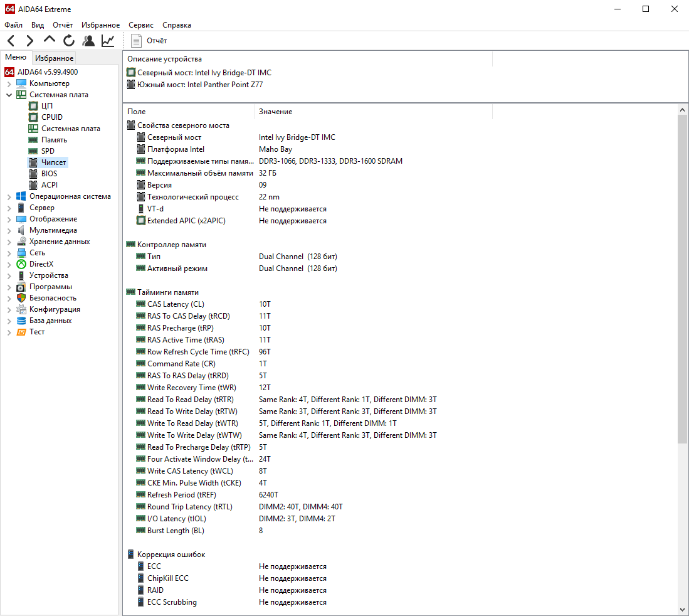Select the Чипсет tree item
689x616 pixels.
[53, 162]
